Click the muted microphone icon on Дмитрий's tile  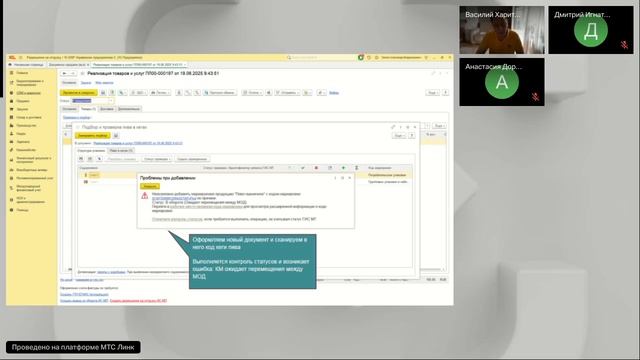[x=624, y=44]
